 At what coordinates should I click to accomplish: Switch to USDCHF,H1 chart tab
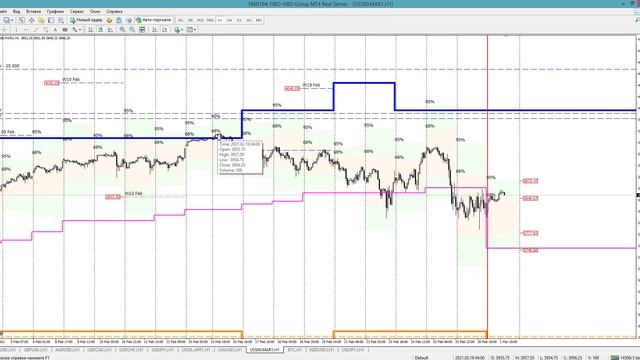[131, 350]
